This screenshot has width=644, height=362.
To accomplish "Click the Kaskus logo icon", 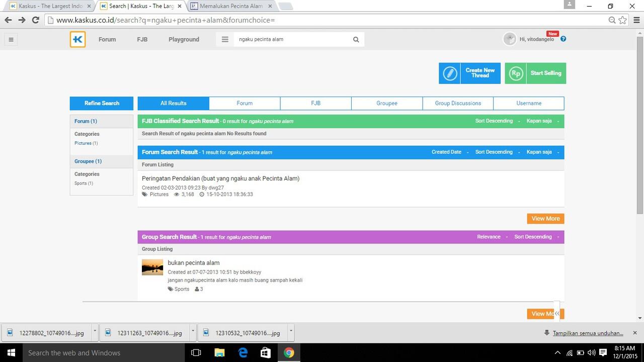I will pos(77,39).
